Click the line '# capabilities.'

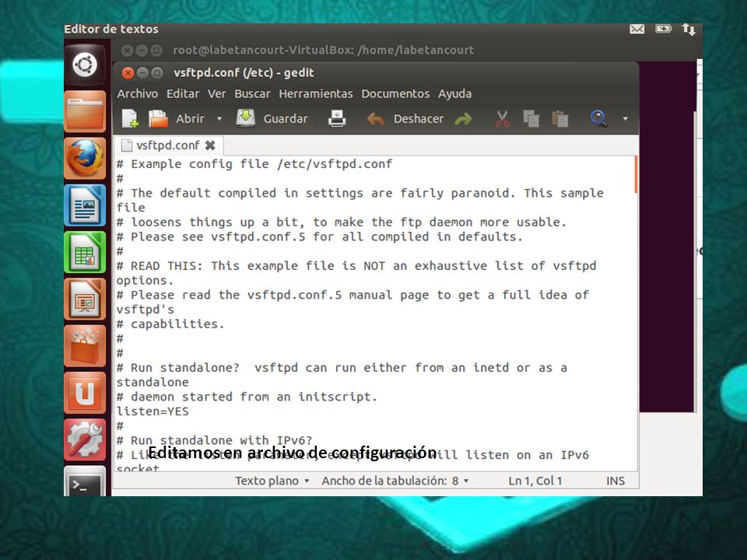[170, 324]
